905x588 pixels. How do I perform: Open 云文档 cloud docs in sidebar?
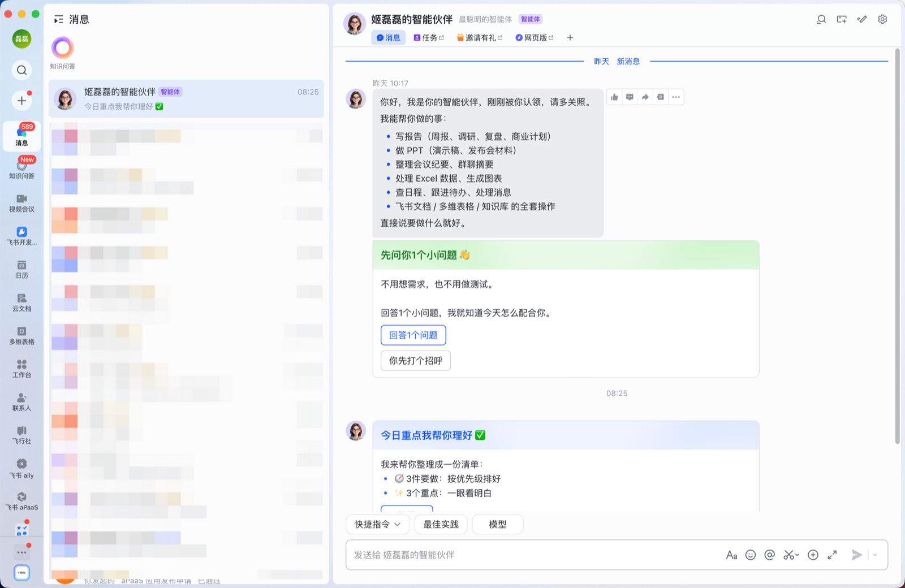[x=21, y=302]
